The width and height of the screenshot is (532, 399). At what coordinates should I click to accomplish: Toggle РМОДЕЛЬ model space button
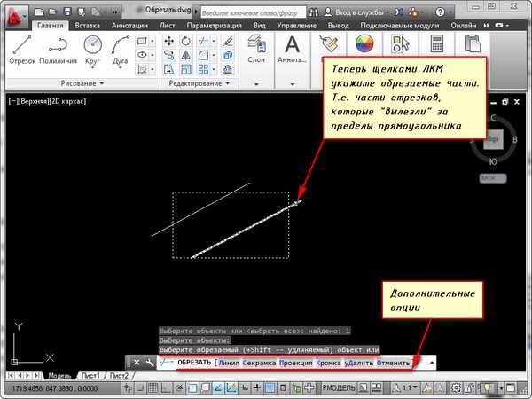[x=339, y=387]
